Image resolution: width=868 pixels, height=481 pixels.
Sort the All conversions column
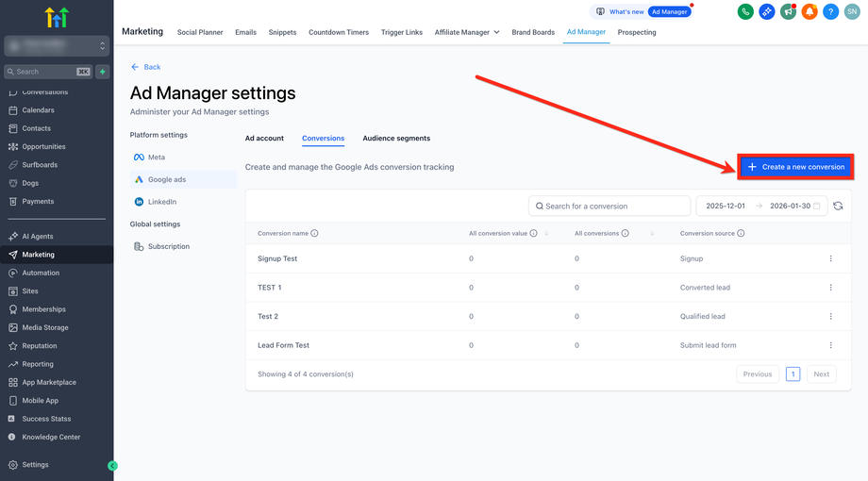pyautogui.click(x=652, y=234)
